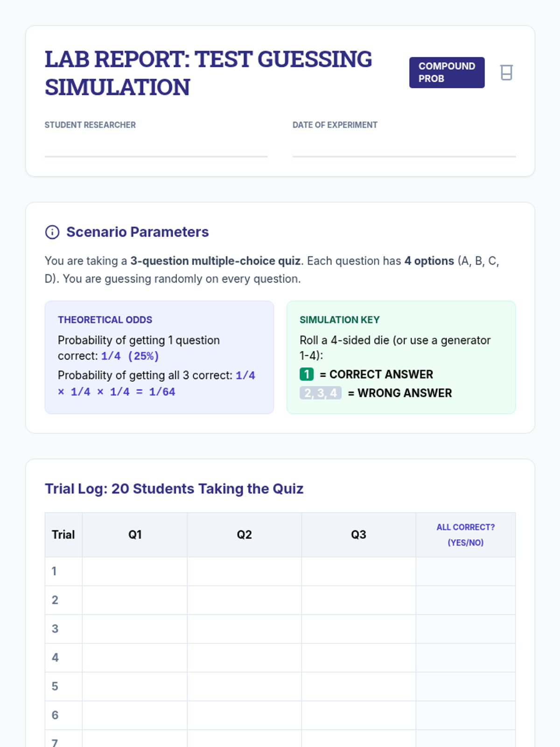The width and height of the screenshot is (560, 747).
Task: Click All Correct cell for Trial 4
Action: [465, 658]
